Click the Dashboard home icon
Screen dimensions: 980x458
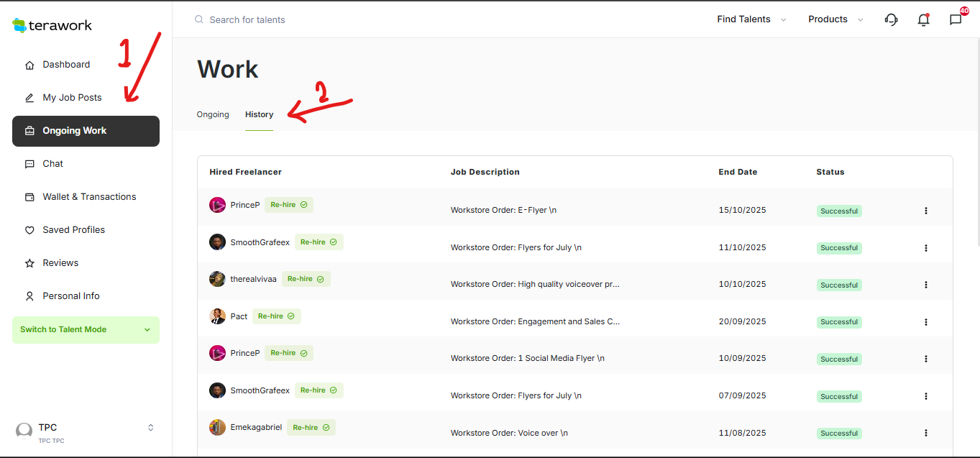(x=29, y=65)
